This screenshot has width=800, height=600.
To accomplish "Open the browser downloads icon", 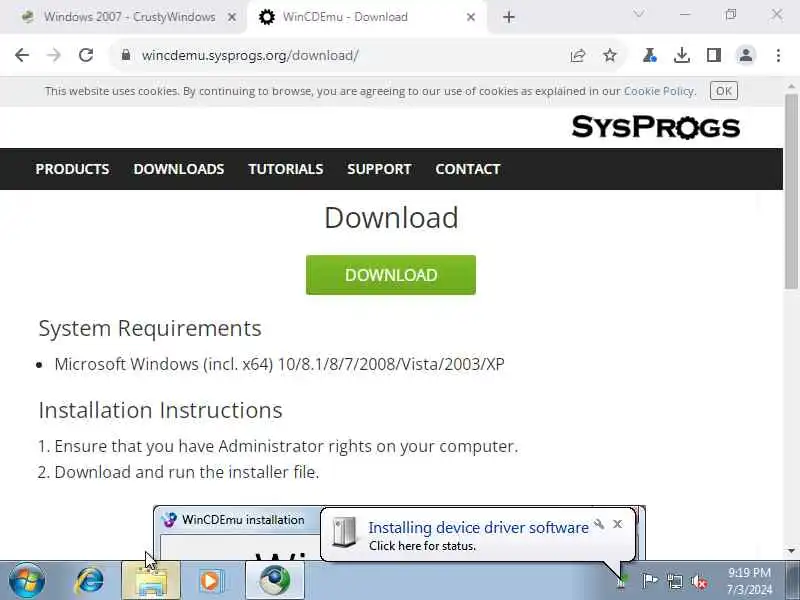I will 682,55.
